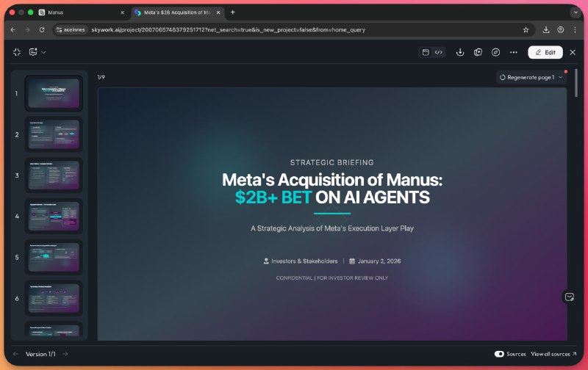Image resolution: width=588 pixels, height=370 pixels.
Task: Open View all sources link
Action: click(553, 354)
